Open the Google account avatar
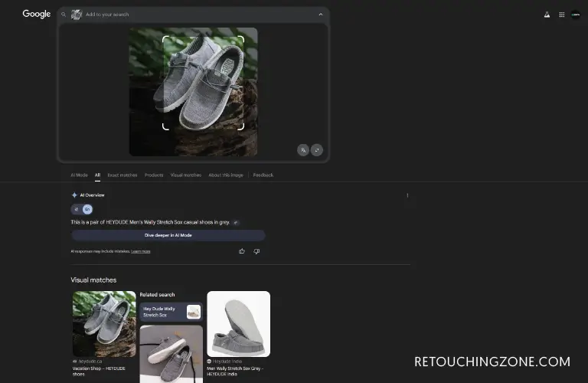Screen dimensions: 588x383 [x=576, y=15]
